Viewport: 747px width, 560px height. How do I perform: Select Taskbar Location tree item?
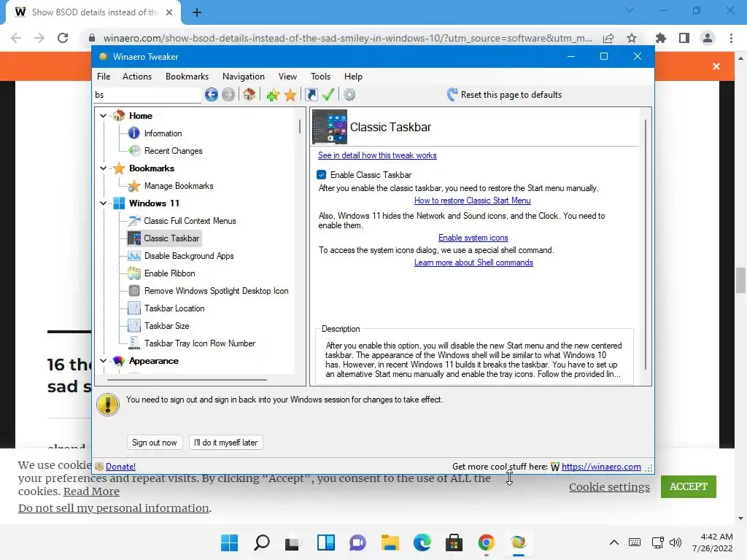pos(174,308)
